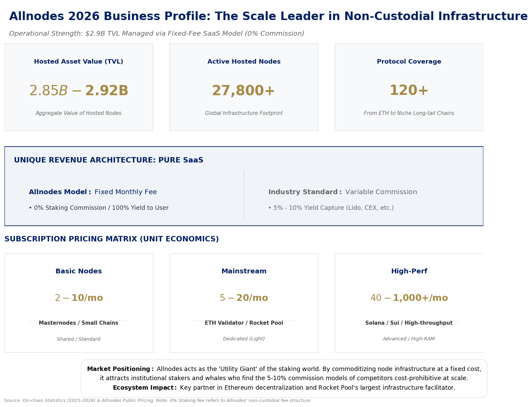Select Industry Standard Variable Commission text
The image size is (532, 407).
(x=343, y=192)
